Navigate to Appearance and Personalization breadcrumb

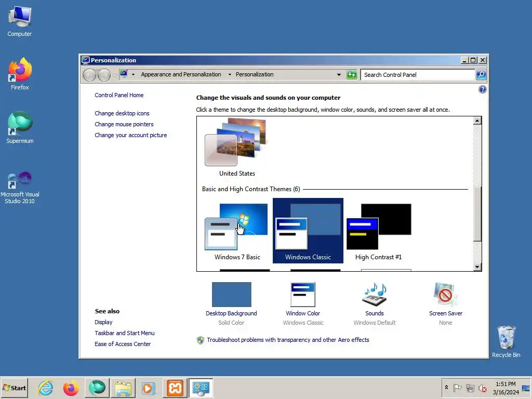click(181, 74)
